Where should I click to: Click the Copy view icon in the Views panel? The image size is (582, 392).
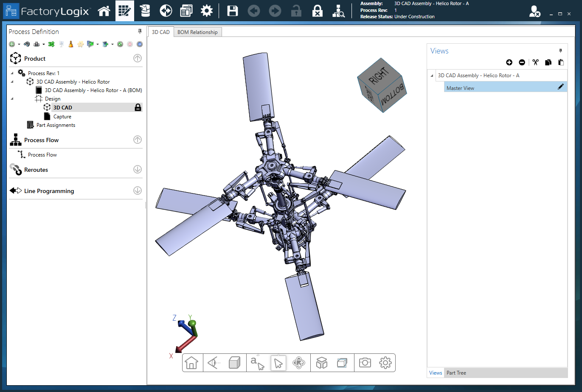(548, 62)
